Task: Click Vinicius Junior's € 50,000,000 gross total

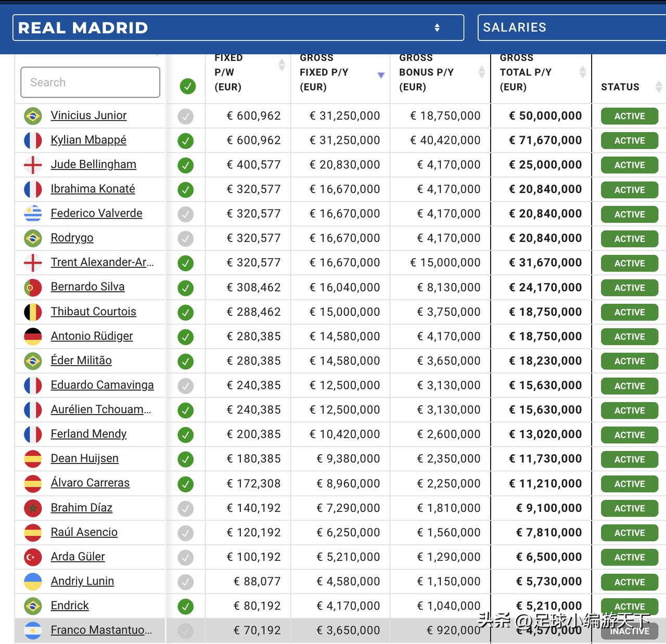Action: [x=545, y=116]
